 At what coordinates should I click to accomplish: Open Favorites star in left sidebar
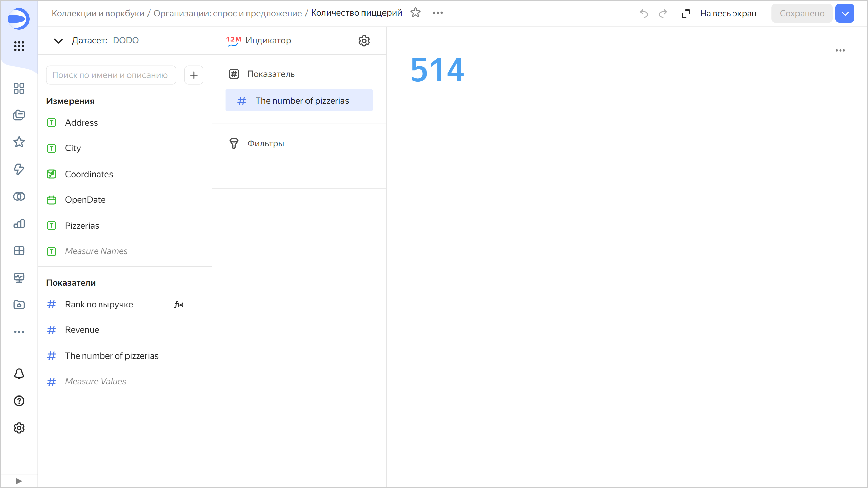click(x=19, y=142)
